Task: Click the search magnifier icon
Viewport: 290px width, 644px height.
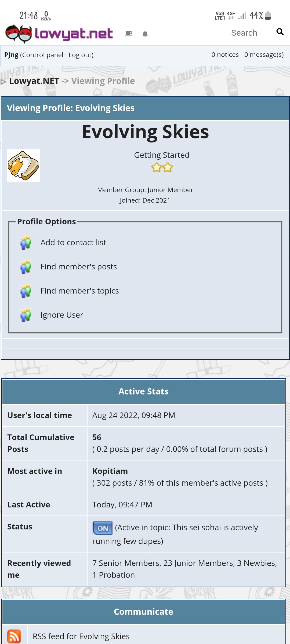Action: [x=280, y=32]
